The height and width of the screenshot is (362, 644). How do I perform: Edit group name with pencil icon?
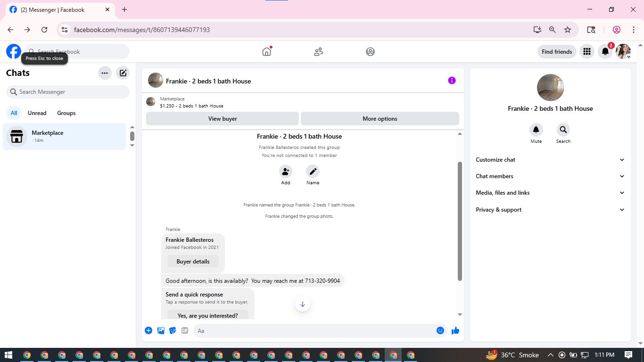(313, 172)
